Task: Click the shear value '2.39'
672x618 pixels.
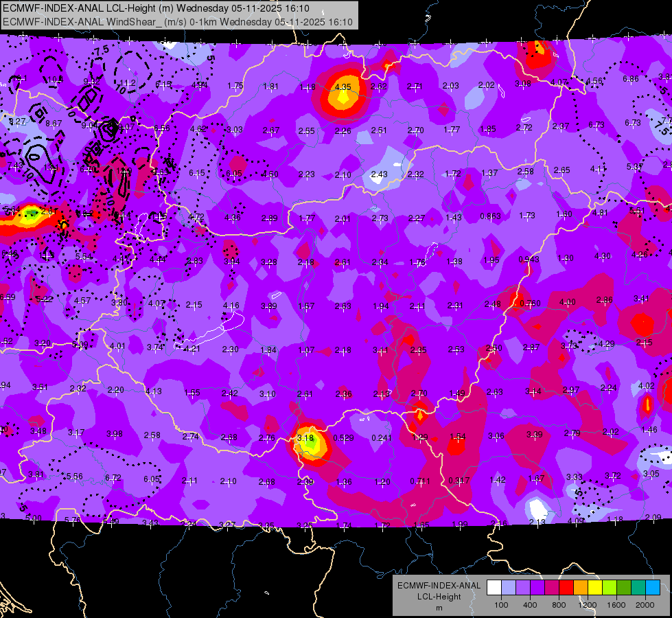Action: [305, 481]
